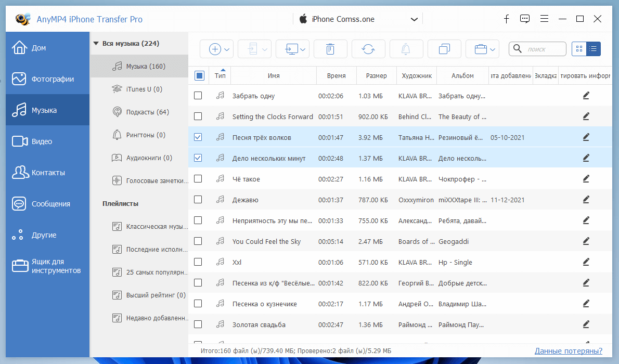Open the Контакты sidebar section

coord(48,173)
